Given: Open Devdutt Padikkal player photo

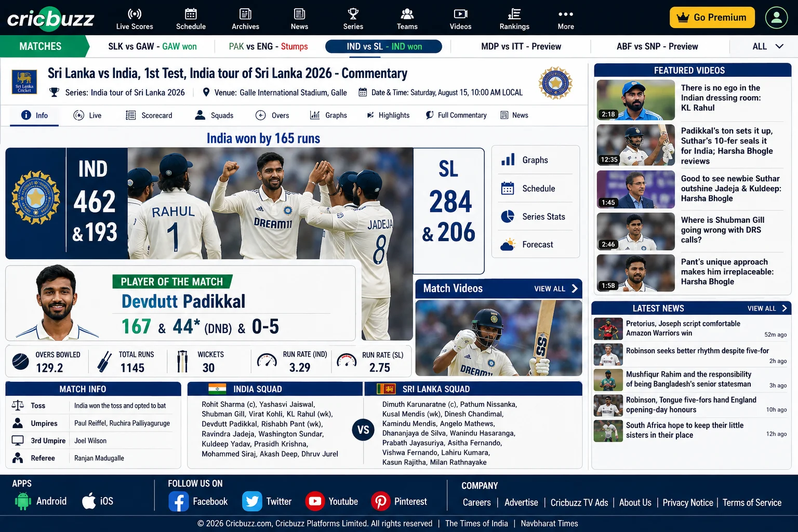Looking at the screenshot, I should (x=57, y=302).
